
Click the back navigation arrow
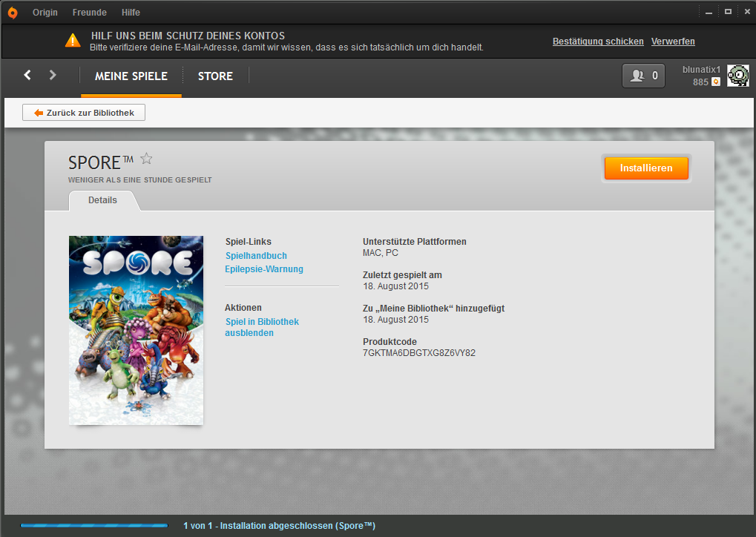tap(27, 75)
